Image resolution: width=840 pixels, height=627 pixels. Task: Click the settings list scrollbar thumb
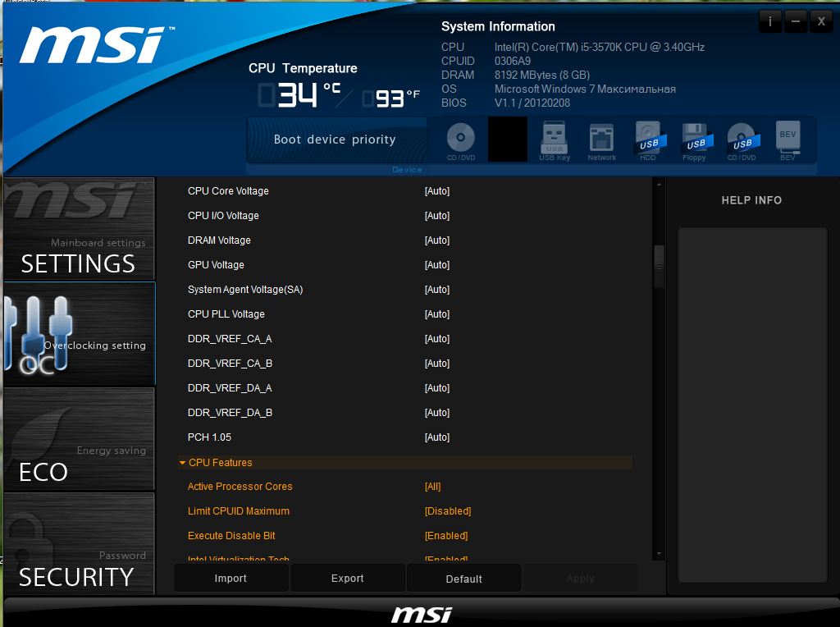click(658, 266)
